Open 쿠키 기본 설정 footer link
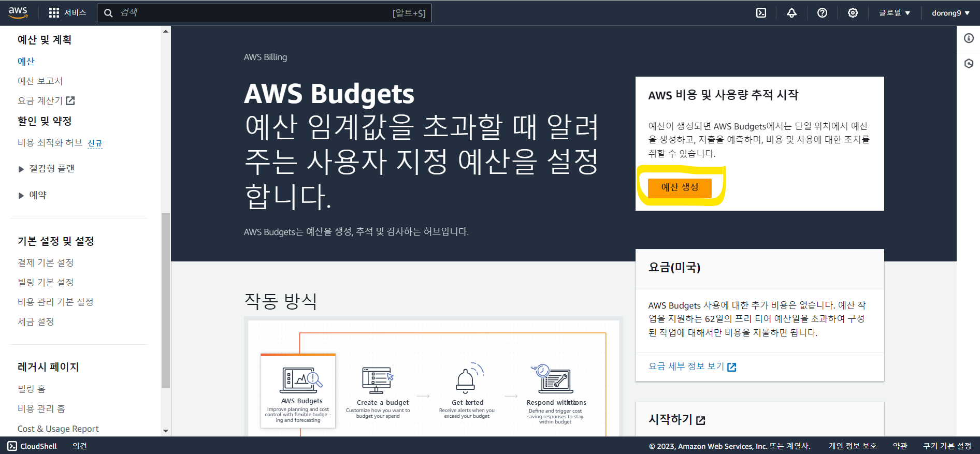This screenshot has height=454, width=980. [x=947, y=446]
